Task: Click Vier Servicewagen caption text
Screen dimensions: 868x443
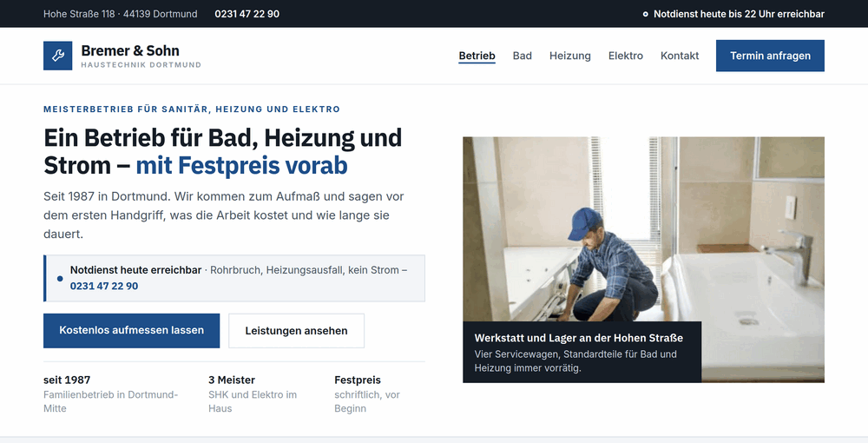Action: [x=575, y=361]
